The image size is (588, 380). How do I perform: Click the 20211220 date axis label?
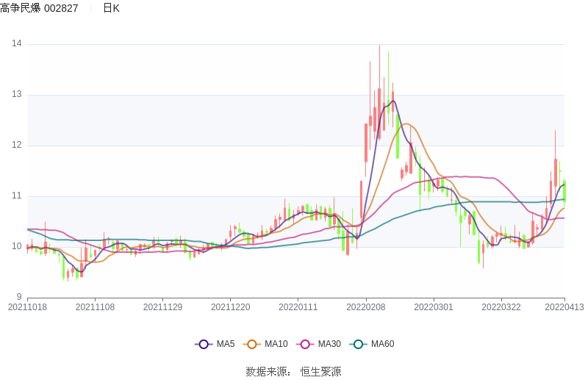[231, 307]
